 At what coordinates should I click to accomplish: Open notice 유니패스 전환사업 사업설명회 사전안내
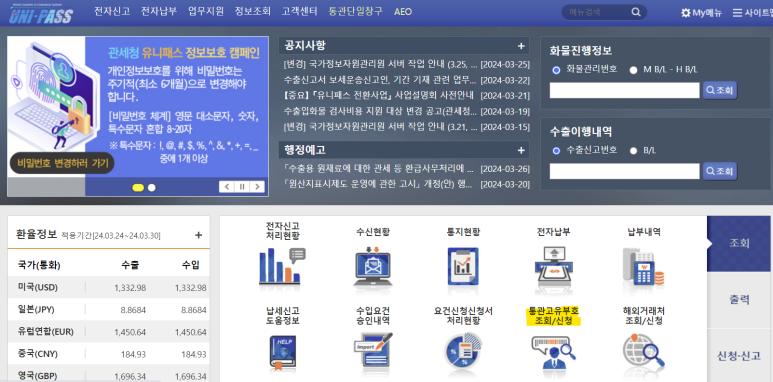click(379, 96)
